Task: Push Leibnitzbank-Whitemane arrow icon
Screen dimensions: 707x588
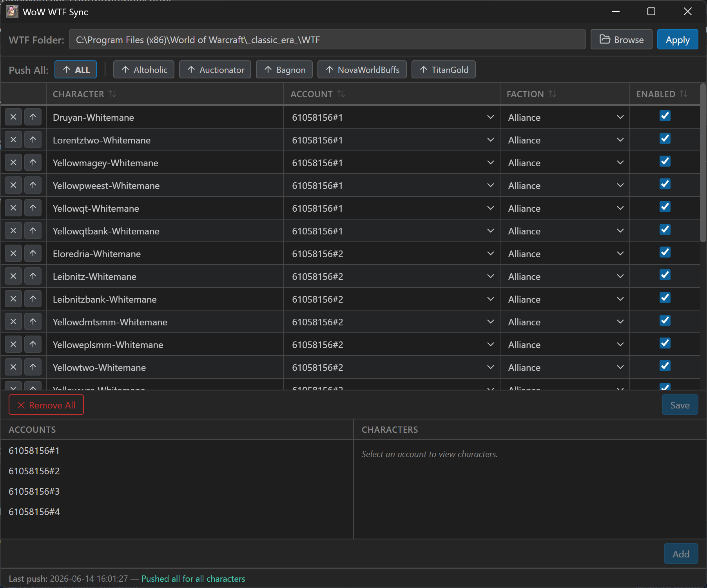Action: [33, 299]
